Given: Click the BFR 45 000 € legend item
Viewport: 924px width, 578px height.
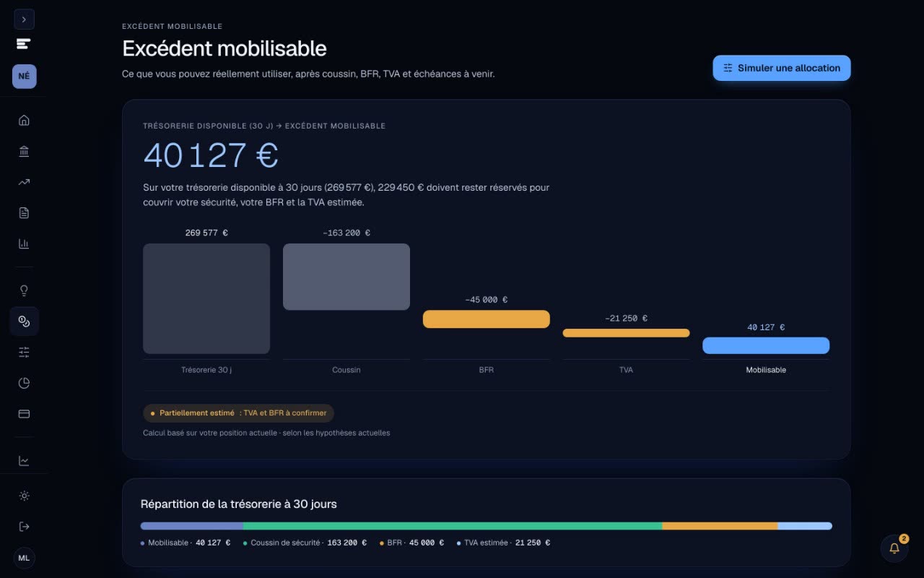Looking at the screenshot, I should point(411,543).
